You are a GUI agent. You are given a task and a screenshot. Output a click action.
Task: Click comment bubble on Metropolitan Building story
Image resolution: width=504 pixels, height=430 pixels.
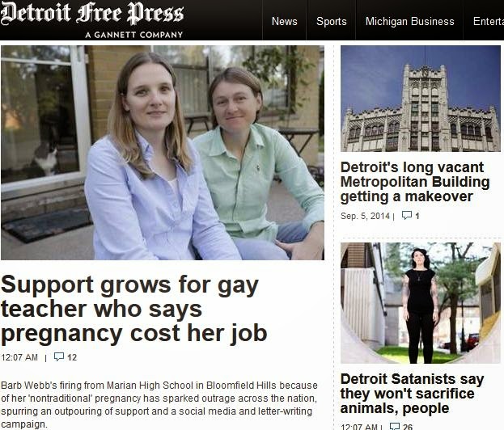pyautogui.click(x=407, y=215)
